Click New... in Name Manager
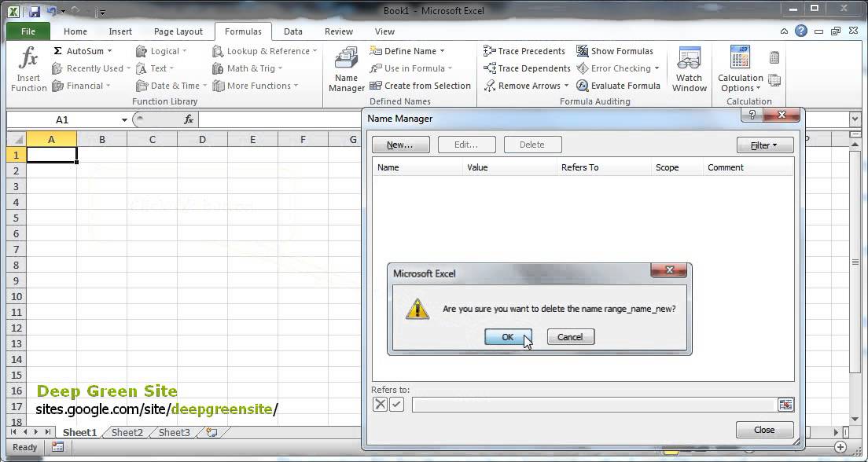This screenshot has width=868, height=462. click(x=400, y=145)
